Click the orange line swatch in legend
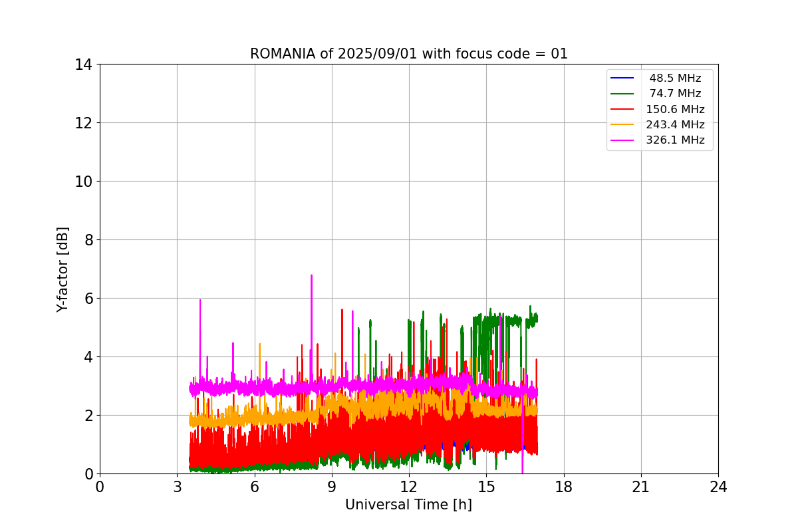This screenshot has height=532, width=798. click(x=622, y=124)
